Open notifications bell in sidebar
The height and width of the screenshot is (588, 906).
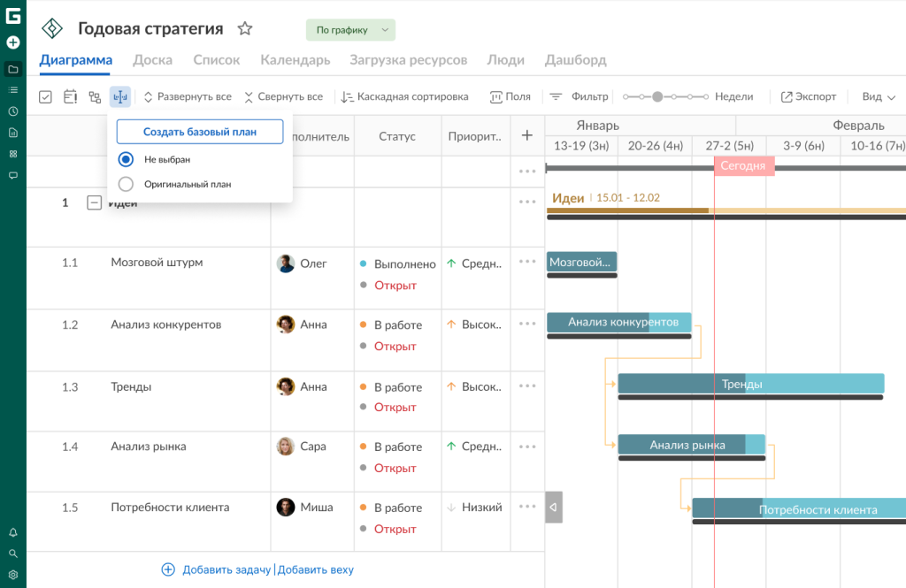pos(13,532)
